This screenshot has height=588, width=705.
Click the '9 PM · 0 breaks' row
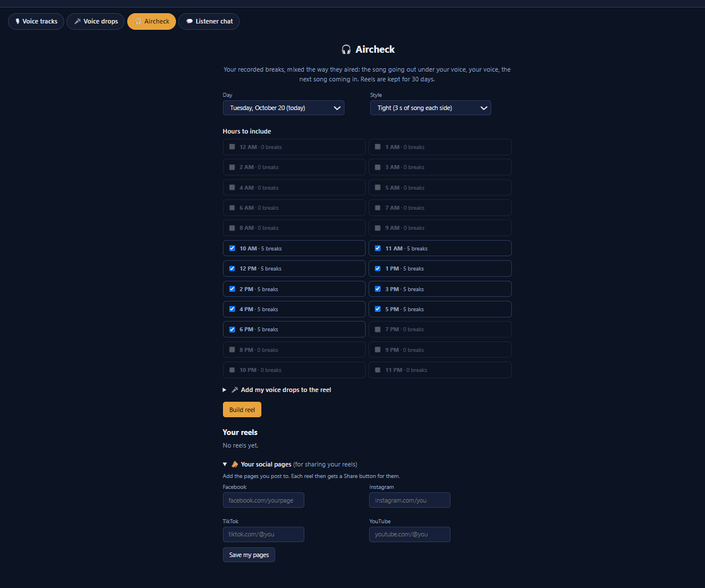click(440, 350)
